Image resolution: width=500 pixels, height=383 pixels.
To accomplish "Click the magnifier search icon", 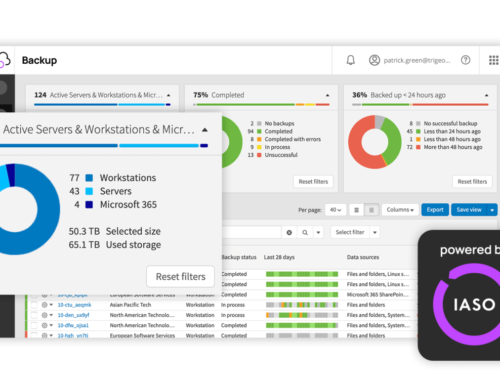I will click(305, 232).
